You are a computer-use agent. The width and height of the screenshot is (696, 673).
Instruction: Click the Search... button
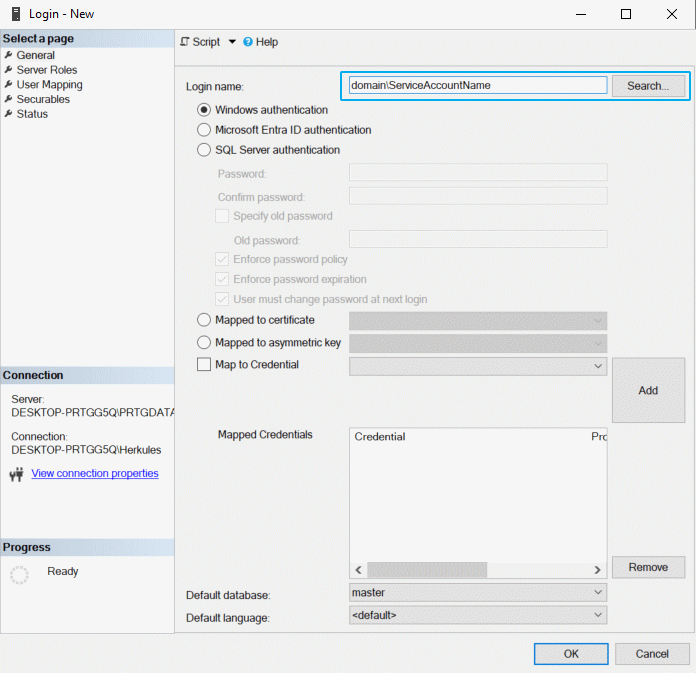pyautogui.click(x=648, y=86)
